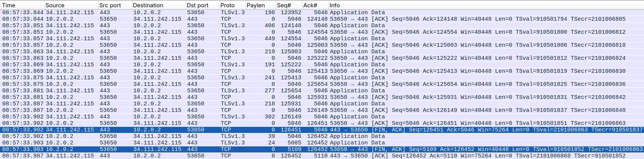Select the ACK packet with Ack=126149
The height and width of the screenshot is (159, 644).
coord(322,110)
